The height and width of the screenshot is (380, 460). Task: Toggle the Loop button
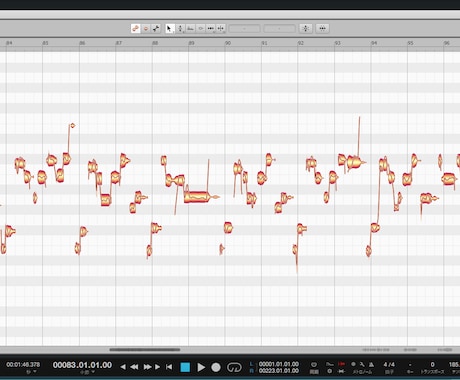click(234, 367)
